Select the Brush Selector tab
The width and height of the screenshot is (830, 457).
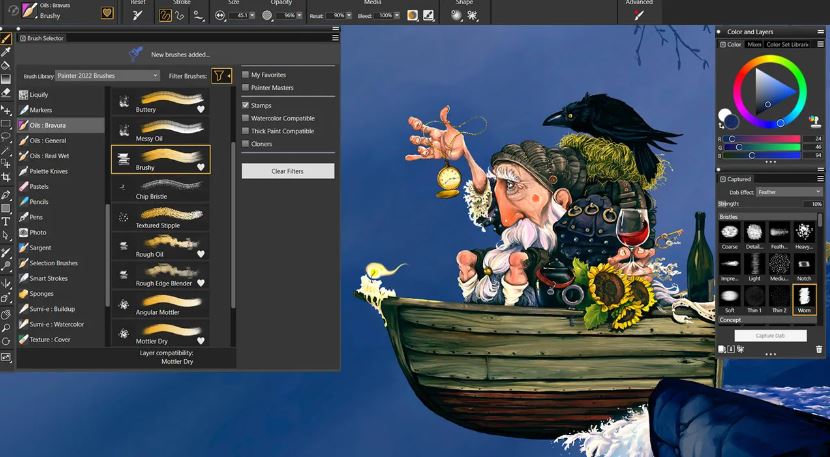click(41, 38)
